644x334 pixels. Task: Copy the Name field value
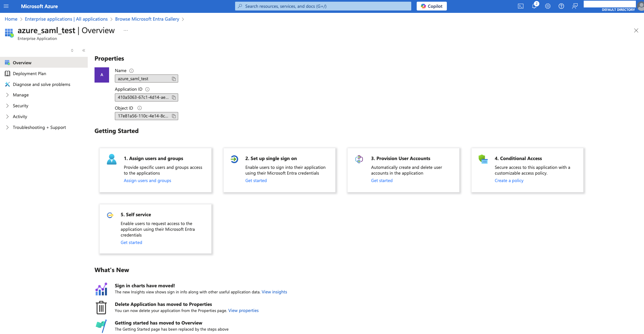click(174, 79)
